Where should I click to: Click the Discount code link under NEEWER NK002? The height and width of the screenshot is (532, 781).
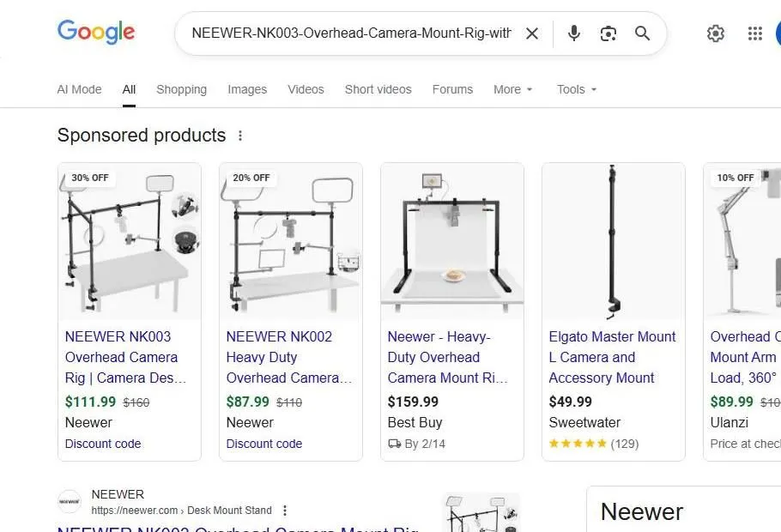[263, 444]
